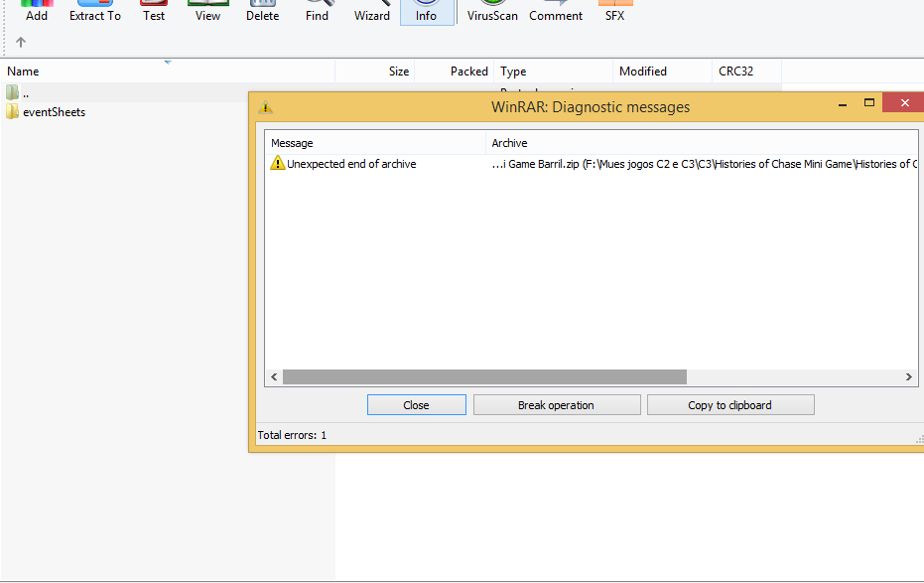Sort file list by Name column

tap(168, 72)
